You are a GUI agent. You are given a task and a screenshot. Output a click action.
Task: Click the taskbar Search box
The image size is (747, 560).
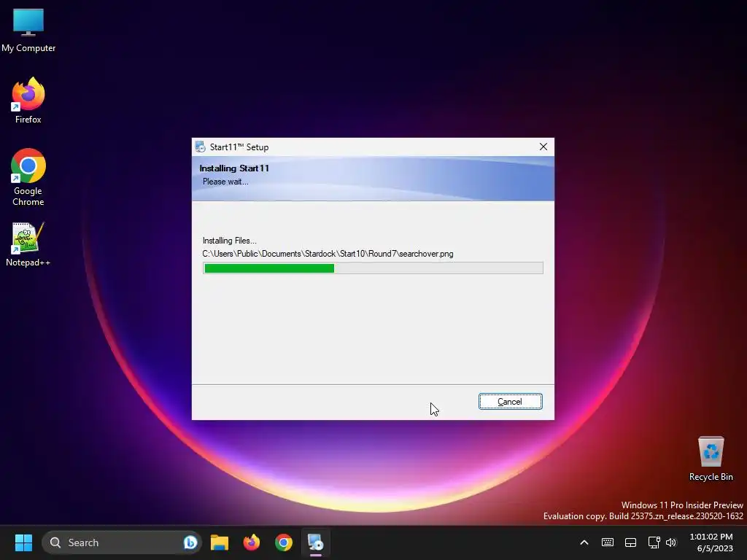(122, 542)
